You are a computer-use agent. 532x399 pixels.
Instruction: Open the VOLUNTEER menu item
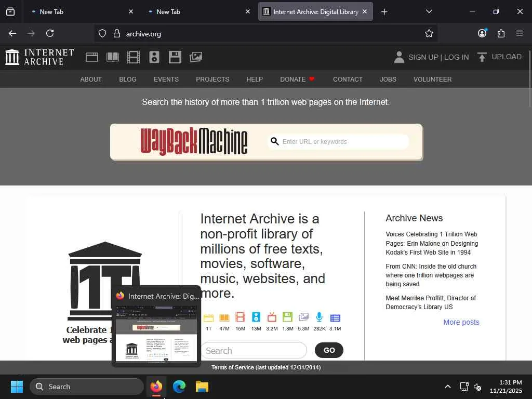click(432, 79)
